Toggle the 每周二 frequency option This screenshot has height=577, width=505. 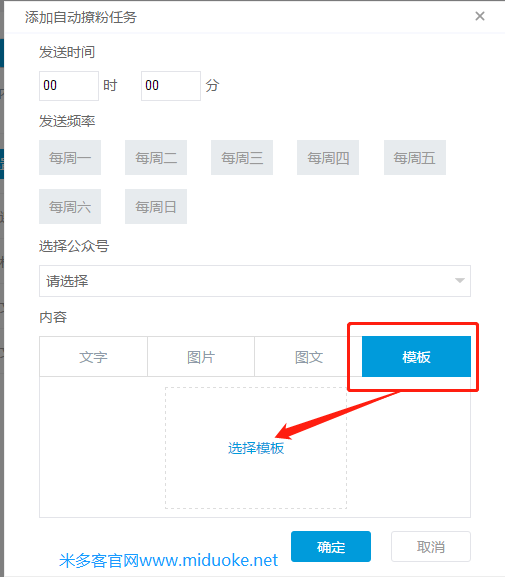tap(156, 157)
